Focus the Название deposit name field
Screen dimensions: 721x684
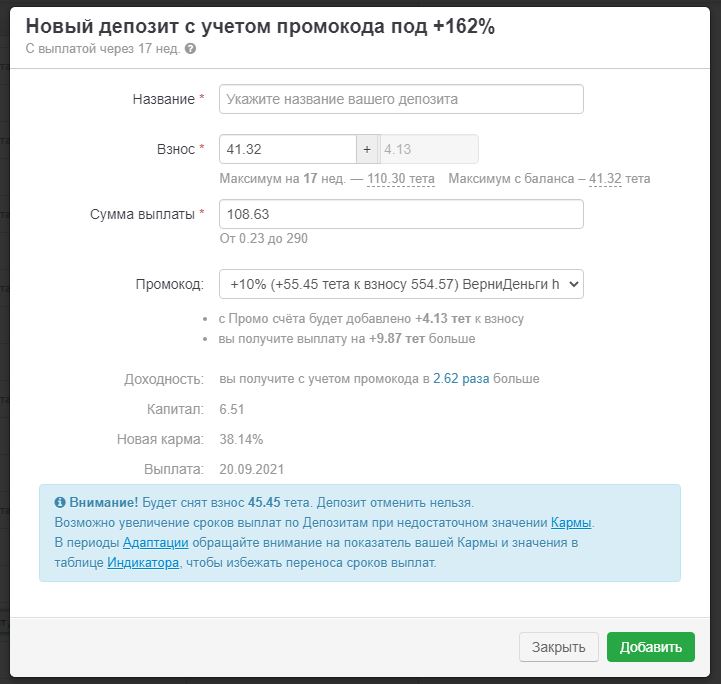point(400,99)
